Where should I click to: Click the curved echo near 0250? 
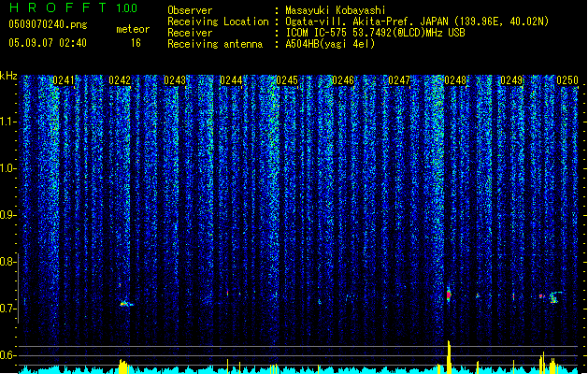click(554, 297)
